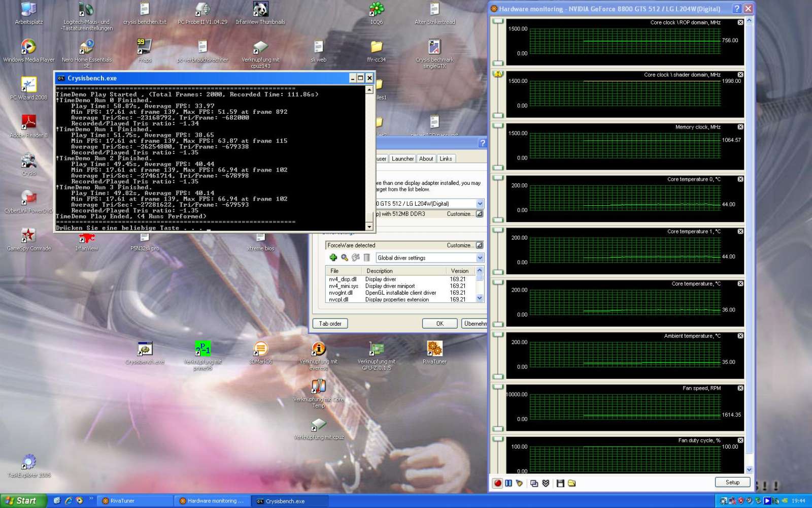Toggle the marker at top-left of Fan speed graph
The image size is (812, 508).
pos(498,387)
